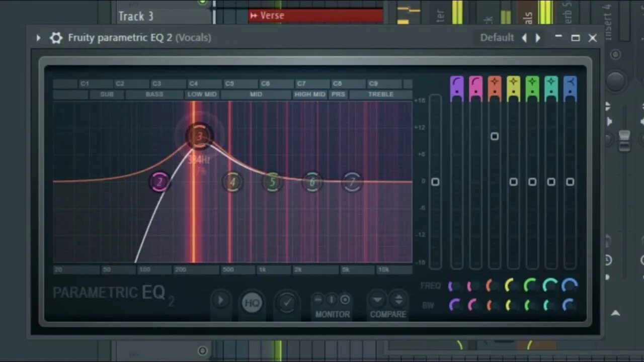This screenshot has height=362, width=644.
Task: Select EQ band node 5
Action: pyautogui.click(x=272, y=182)
